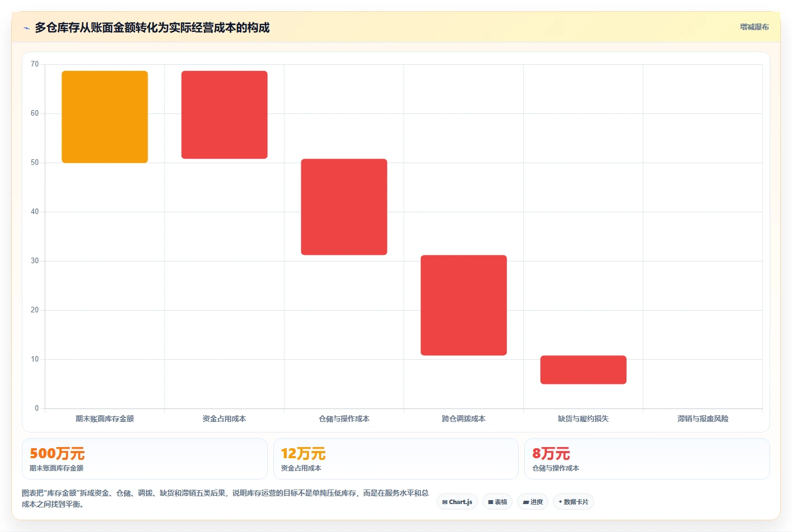Click x-axis label 仓储与操作成本

344,419
